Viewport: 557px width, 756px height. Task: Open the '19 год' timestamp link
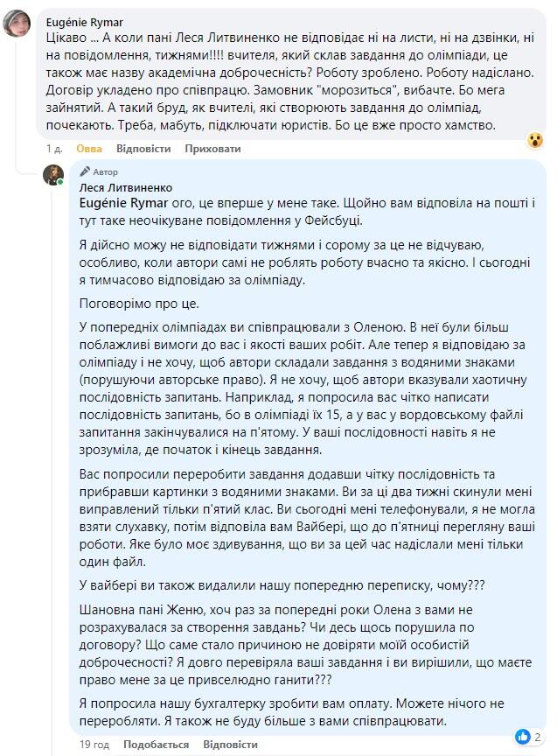click(94, 745)
